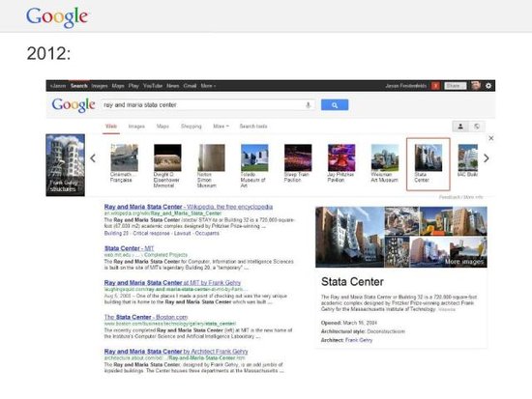The width and height of the screenshot is (532, 399).
Task: Select the Weisman Art Museum thumbnail
Action: [x=385, y=163]
